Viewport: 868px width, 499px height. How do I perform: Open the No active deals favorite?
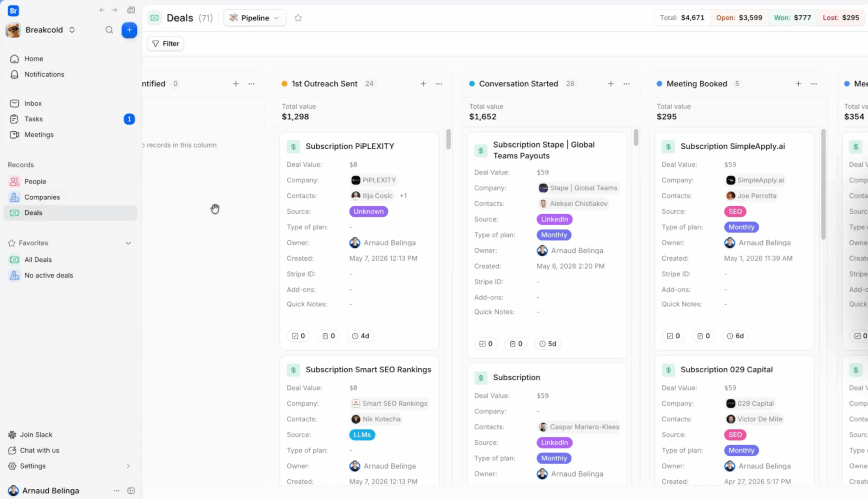pyautogui.click(x=70, y=275)
